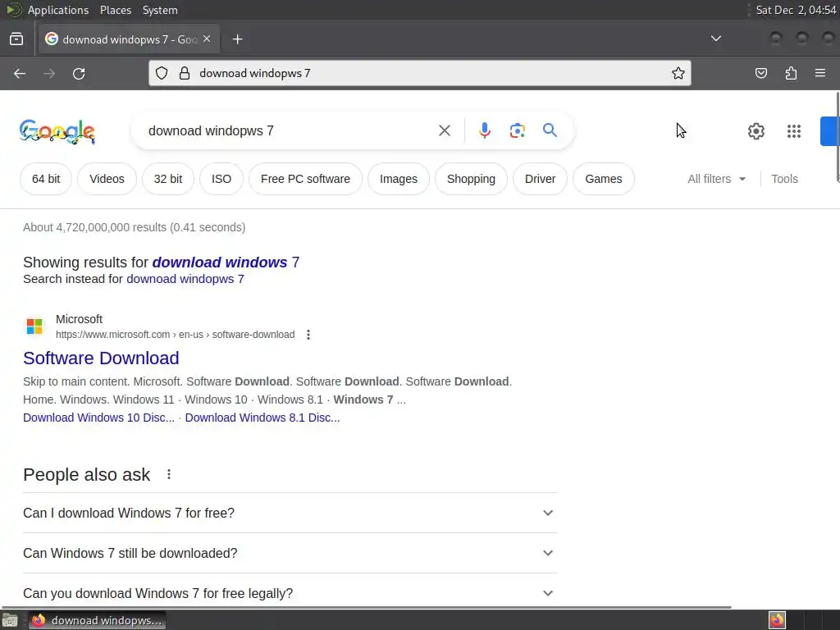Image resolution: width=840 pixels, height=630 pixels.
Task: Select the Games filter chip
Action: pyautogui.click(x=604, y=179)
